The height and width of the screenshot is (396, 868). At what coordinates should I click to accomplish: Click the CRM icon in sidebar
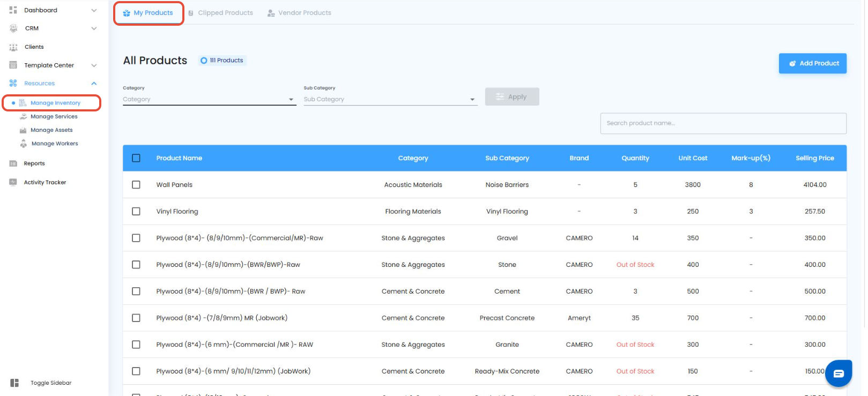(x=13, y=28)
